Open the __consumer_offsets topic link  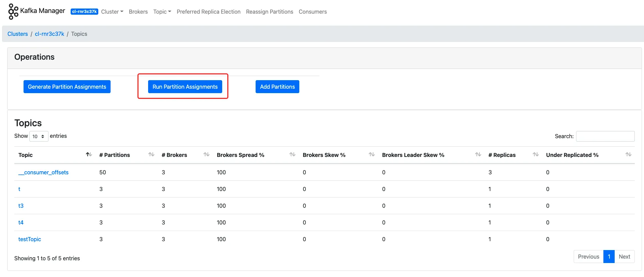[x=43, y=172]
